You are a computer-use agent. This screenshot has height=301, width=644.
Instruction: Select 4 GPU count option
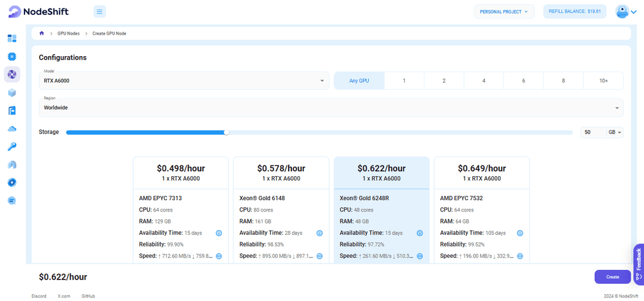pyautogui.click(x=484, y=81)
